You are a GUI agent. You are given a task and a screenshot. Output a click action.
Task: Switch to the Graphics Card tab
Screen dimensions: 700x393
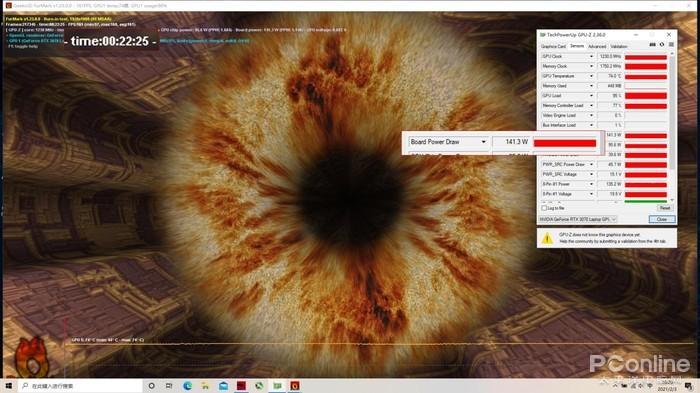[x=553, y=46]
